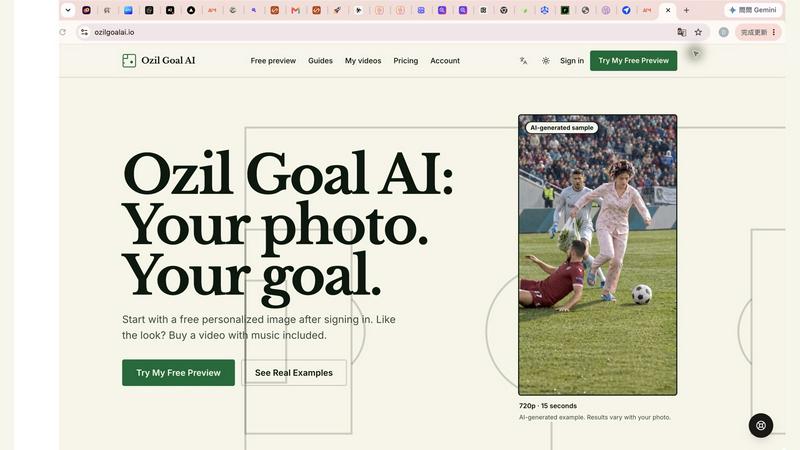Open the Chrome update menu button
This screenshot has width=800, height=450.
758,32
